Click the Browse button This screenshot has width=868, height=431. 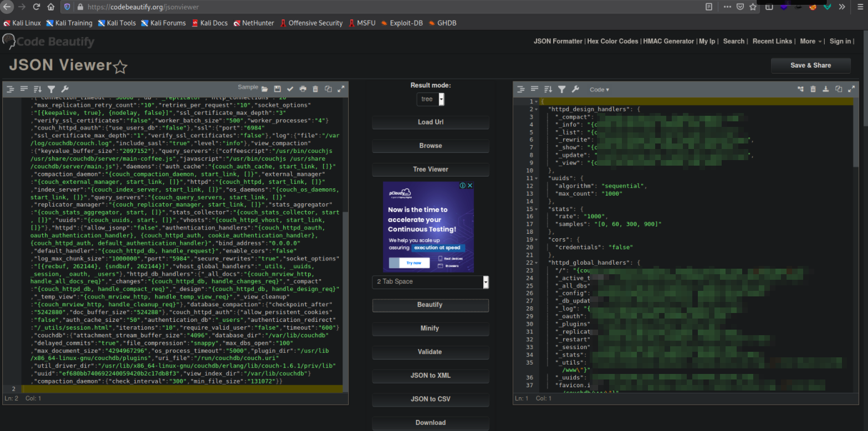(431, 146)
